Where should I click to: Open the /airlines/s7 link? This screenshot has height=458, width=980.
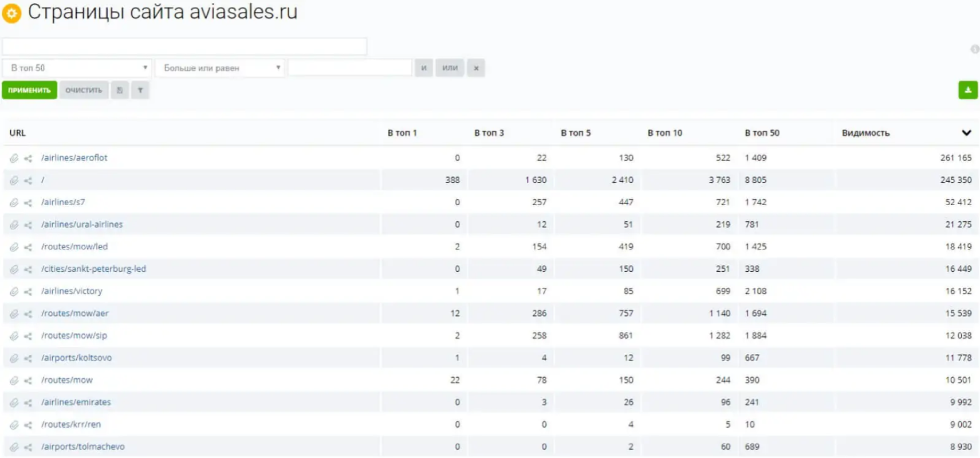[x=63, y=202]
